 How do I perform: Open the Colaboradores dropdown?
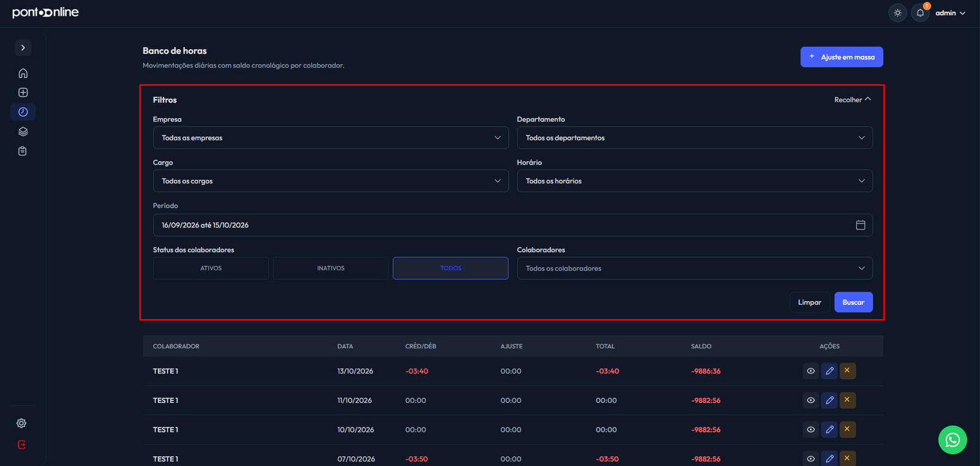tap(695, 268)
